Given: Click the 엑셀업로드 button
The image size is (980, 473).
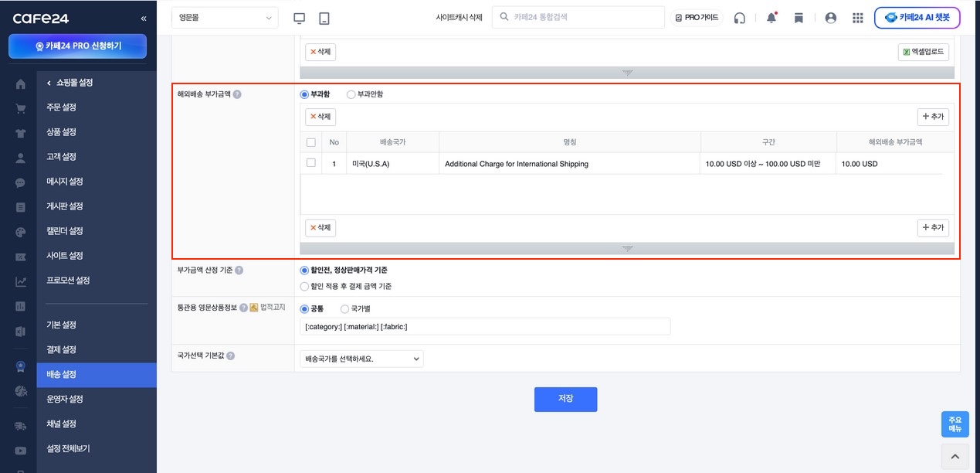Looking at the screenshot, I should click(924, 52).
